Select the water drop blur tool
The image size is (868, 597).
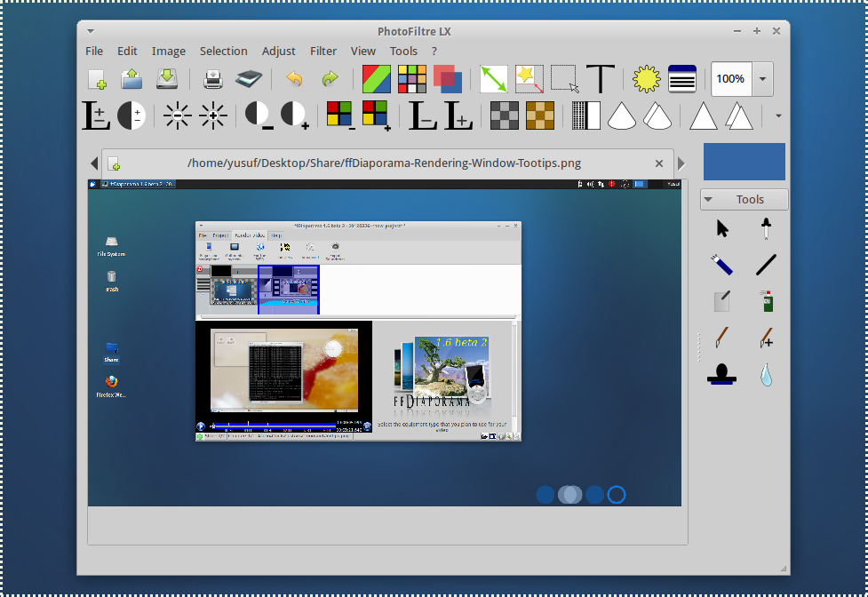pyautogui.click(x=766, y=374)
